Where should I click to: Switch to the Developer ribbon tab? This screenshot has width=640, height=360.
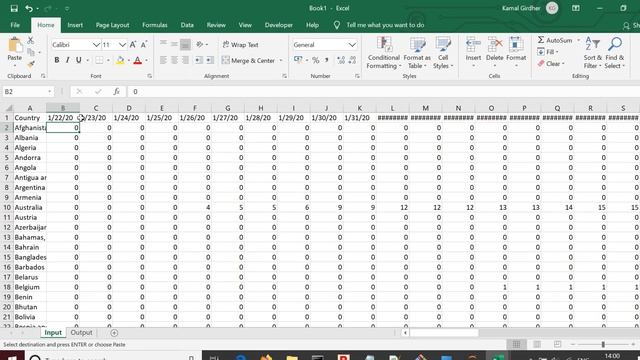pyautogui.click(x=278, y=25)
